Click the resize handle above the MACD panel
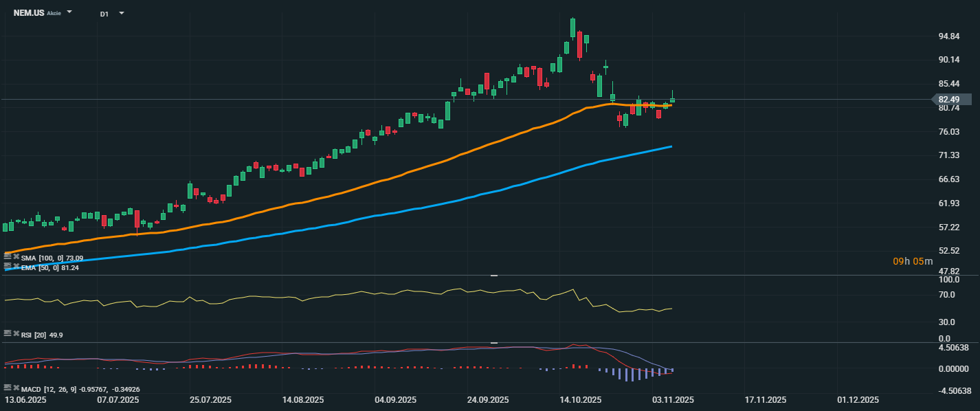This screenshot has width=980, height=411. point(493,342)
